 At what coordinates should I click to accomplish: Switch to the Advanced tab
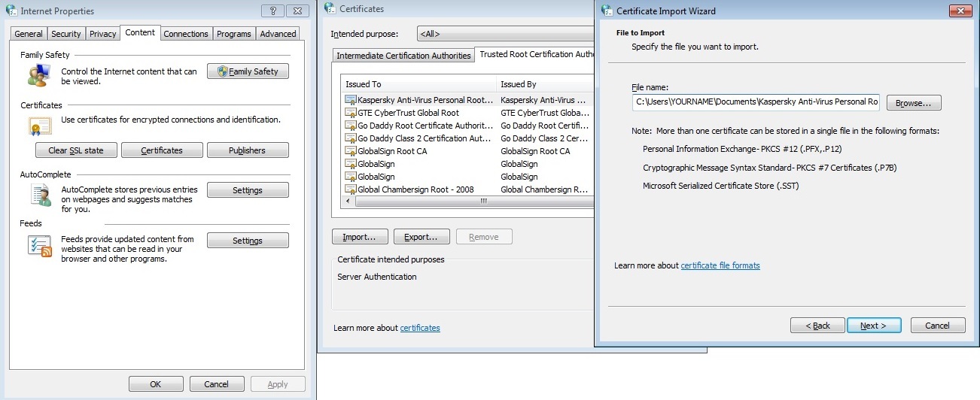click(x=278, y=34)
